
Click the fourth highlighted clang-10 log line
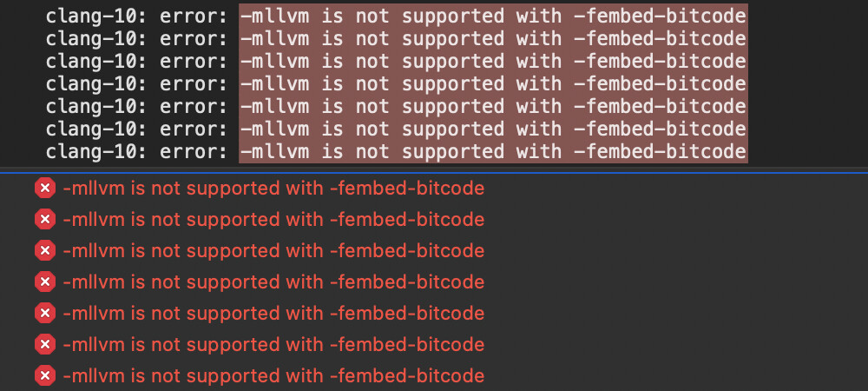click(492, 83)
